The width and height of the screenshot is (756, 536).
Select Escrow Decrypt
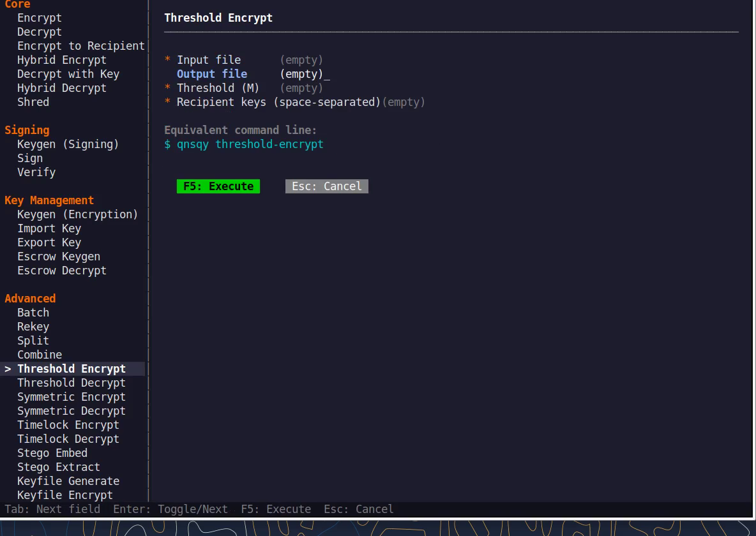click(x=62, y=270)
